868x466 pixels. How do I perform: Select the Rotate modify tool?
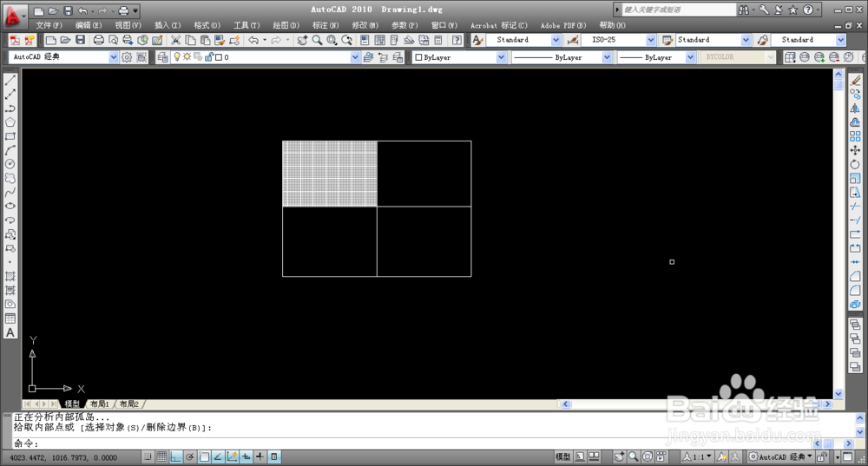pos(855,164)
